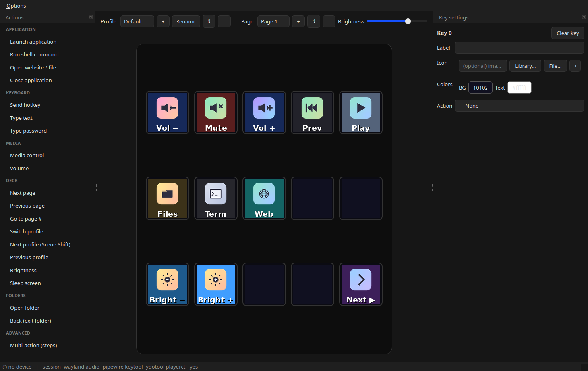Adjust the Brightness slider
Viewport: 588px width, 371px height.
point(397,21)
